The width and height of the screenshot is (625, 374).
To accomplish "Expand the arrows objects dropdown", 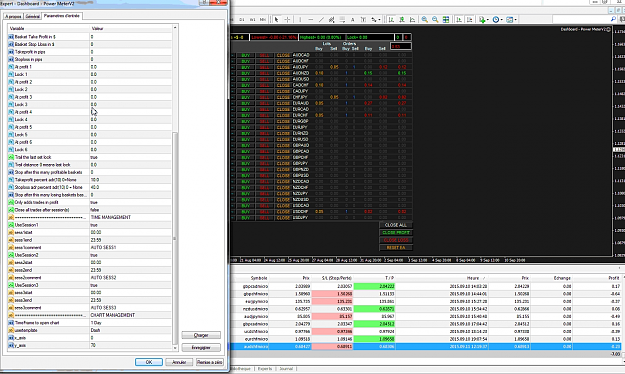I will [379, 20].
